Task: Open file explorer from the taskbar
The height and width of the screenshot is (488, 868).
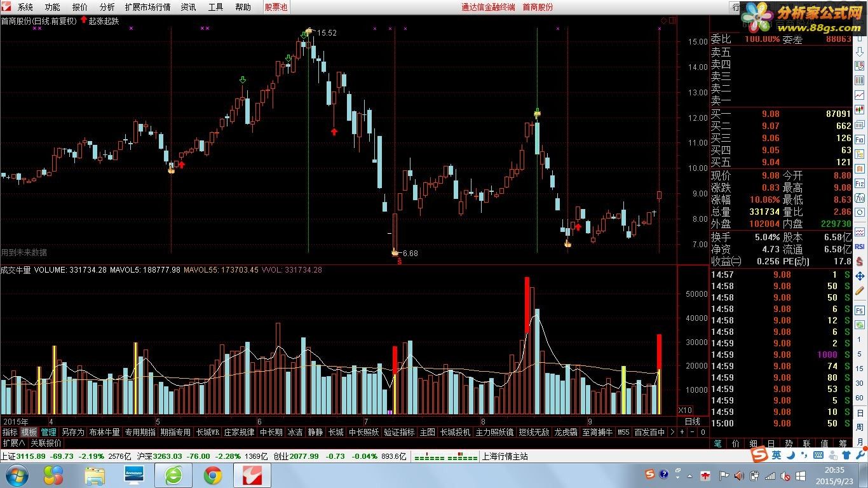Action: coord(94,475)
